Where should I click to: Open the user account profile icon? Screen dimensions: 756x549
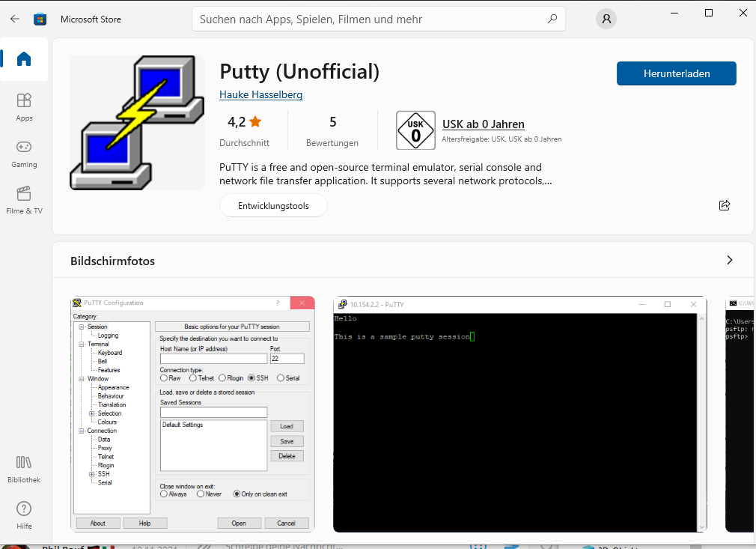(606, 19)
